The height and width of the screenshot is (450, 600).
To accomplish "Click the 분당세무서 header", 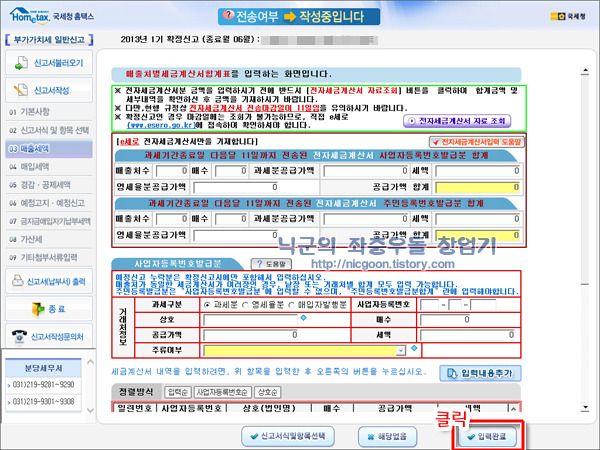I will tap(44, 368).
